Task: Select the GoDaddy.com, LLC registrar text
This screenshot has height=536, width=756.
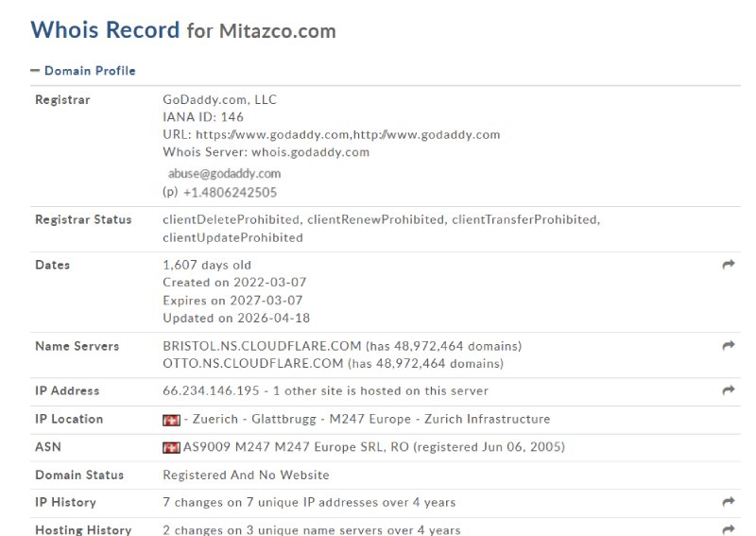Action: 220,100
